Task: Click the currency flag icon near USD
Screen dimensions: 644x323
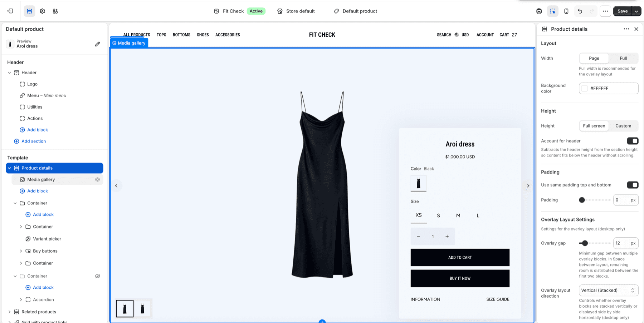Action: coord(457,35)
